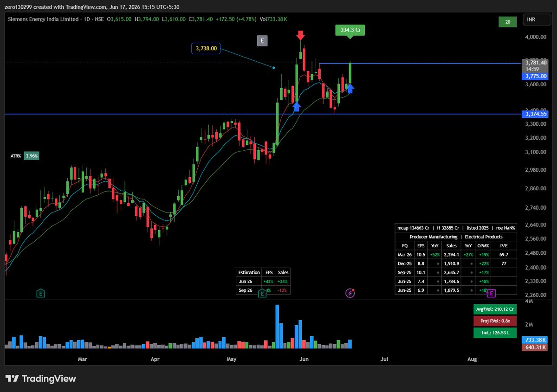557x392 pixels.
Task: Click the TradingView logo
Action: [x=40, y=379]
